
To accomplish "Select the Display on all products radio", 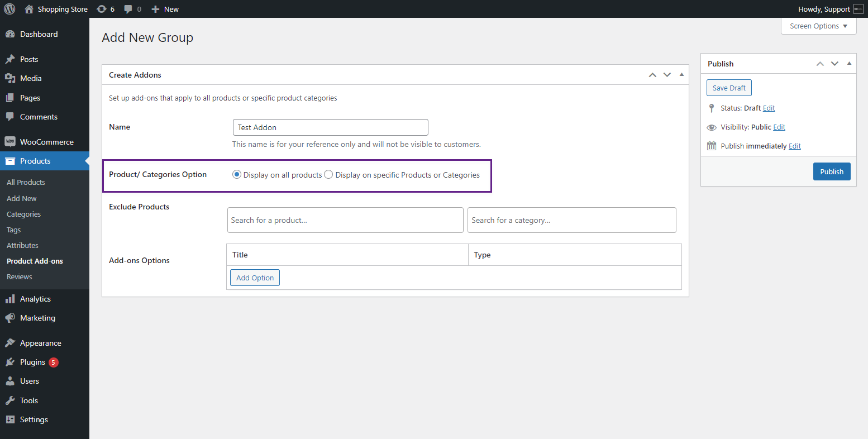I will (237, 174).
